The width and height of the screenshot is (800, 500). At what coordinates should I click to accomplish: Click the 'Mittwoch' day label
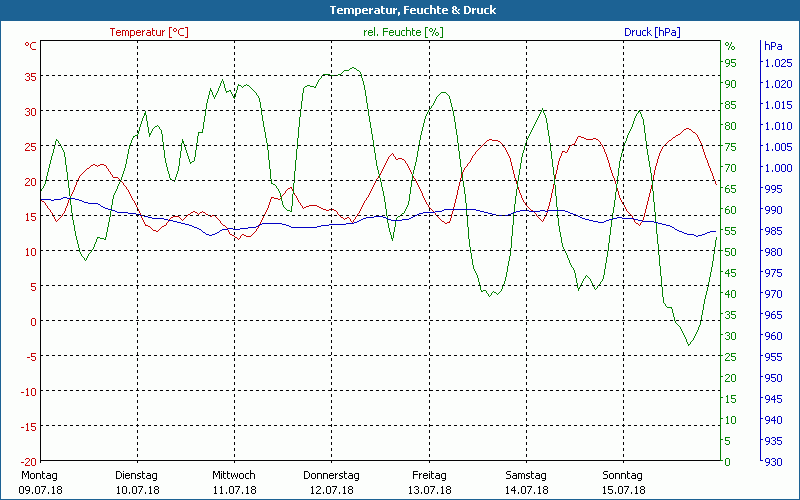point(234,475)
